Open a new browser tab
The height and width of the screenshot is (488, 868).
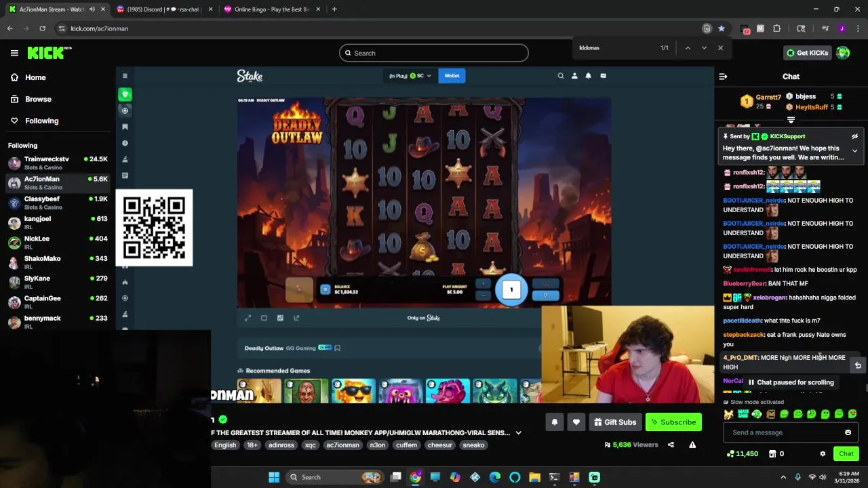click(334, 9)
